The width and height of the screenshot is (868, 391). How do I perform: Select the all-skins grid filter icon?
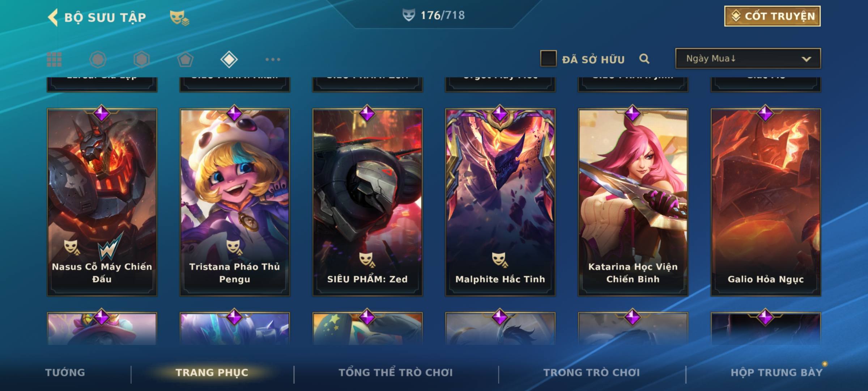click(54, 59)
